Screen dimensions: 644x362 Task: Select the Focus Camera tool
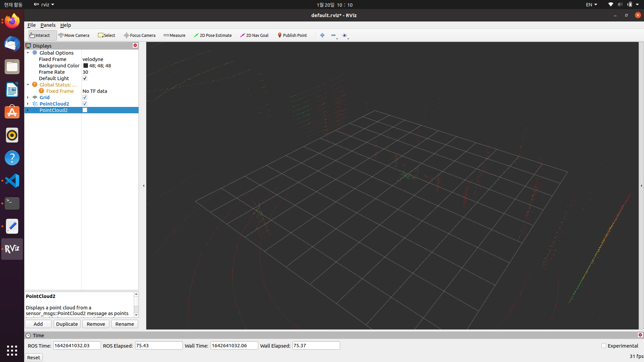click(140, 35)
